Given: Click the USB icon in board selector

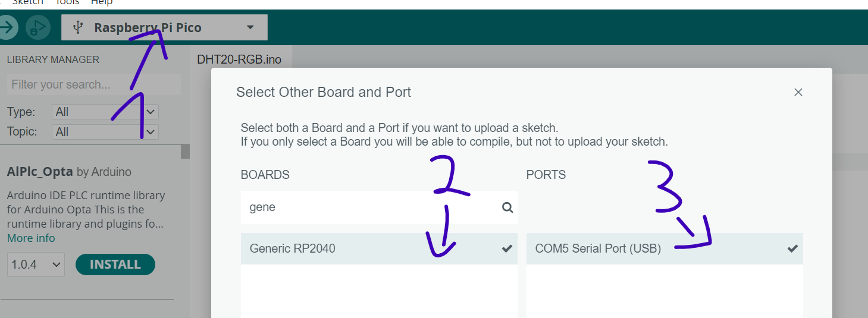Looking at the screenshot, I should click(x=77, y=27).
